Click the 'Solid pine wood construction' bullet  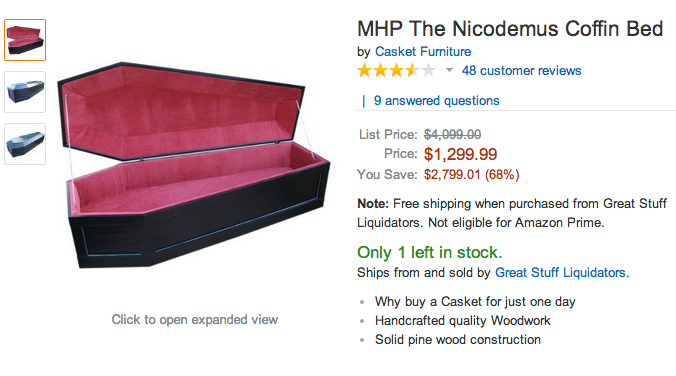pos(457,340)
